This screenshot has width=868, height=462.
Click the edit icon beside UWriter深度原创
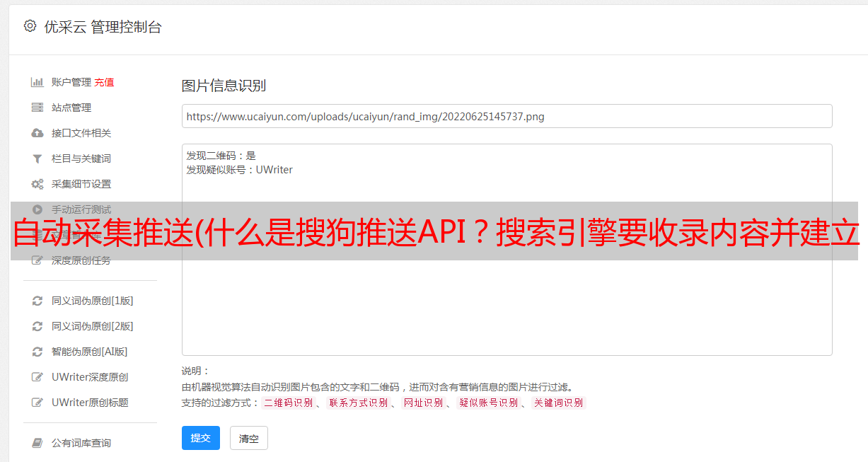[37, 377]
